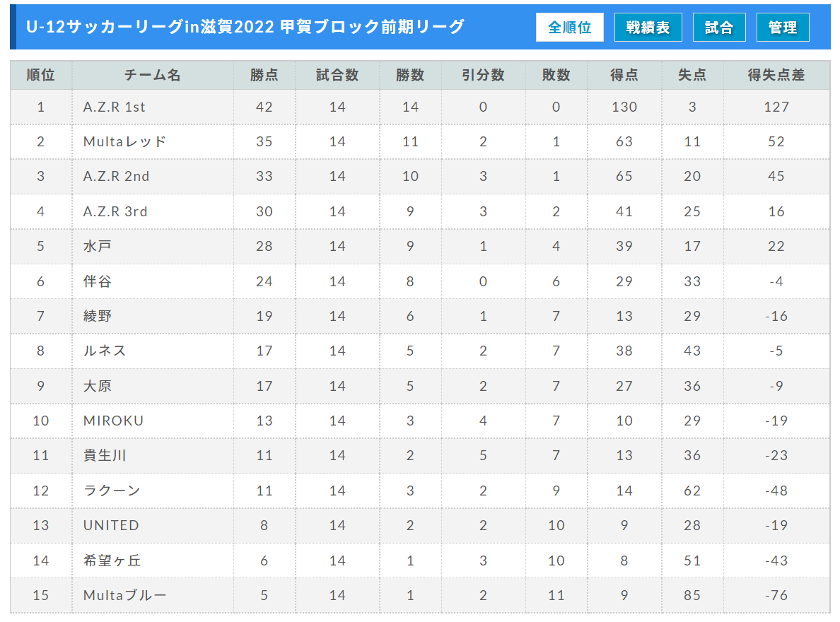Screen dimensions: 840x622
Task: Select team name A.Z.R 1st
Action: [x=114, y=107]
